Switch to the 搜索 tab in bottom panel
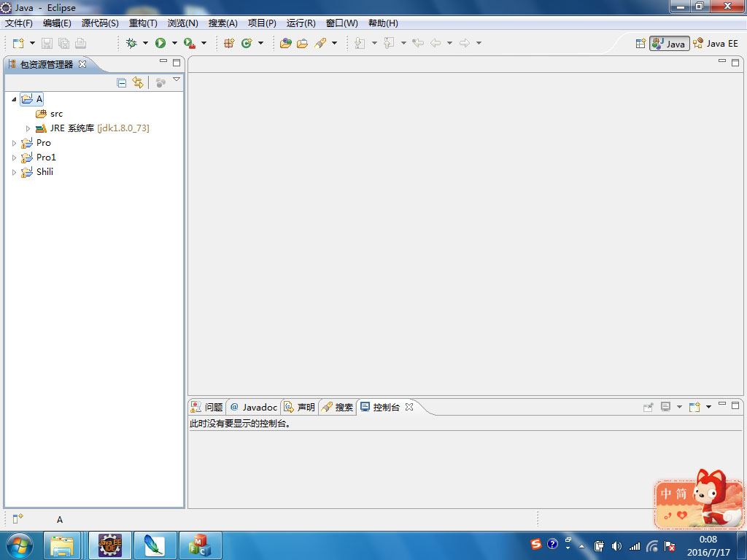The image size is (747, 560). (x=338, y=407)
